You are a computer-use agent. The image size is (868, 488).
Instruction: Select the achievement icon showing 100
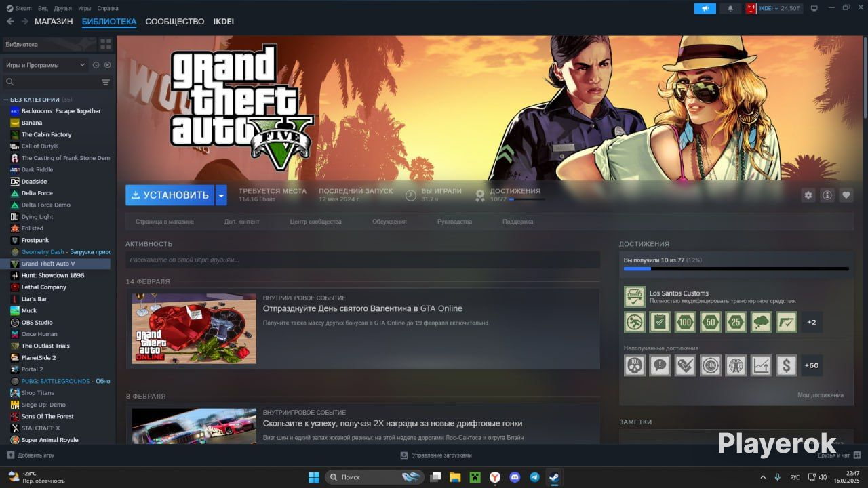(685, 322)
